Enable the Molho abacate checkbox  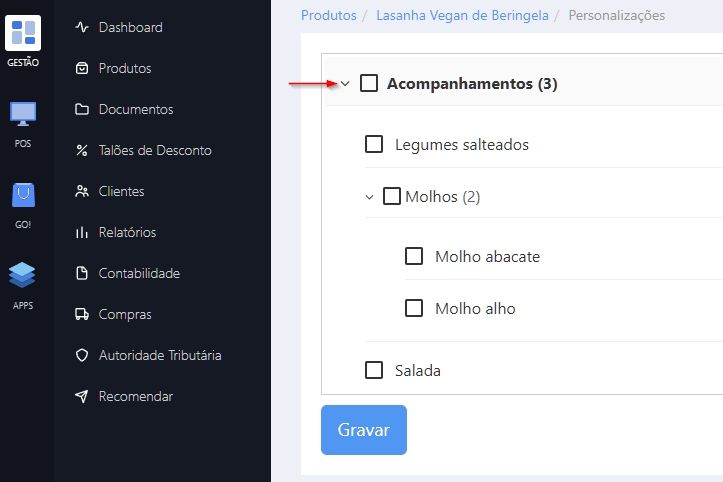(414, 256)
